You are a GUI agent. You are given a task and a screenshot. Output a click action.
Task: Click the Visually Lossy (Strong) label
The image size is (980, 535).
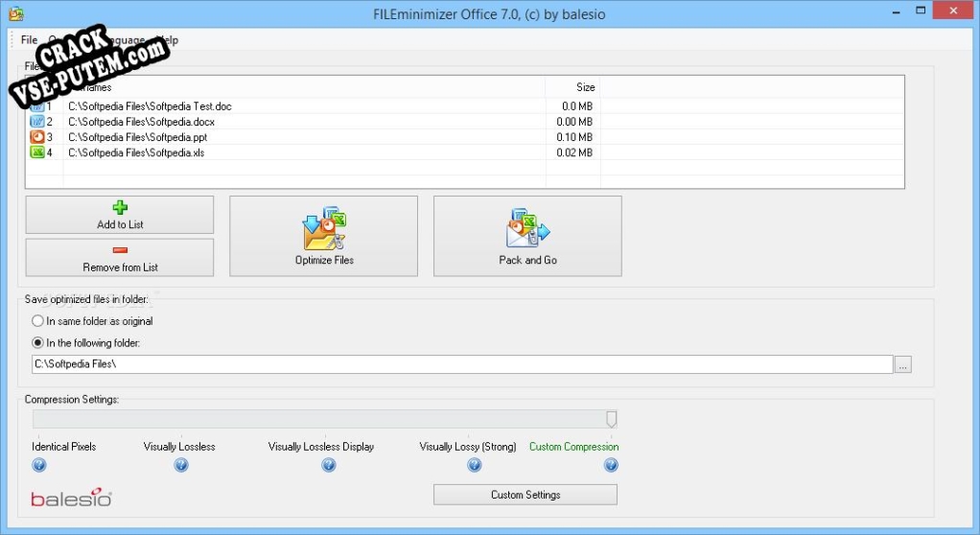468,447
